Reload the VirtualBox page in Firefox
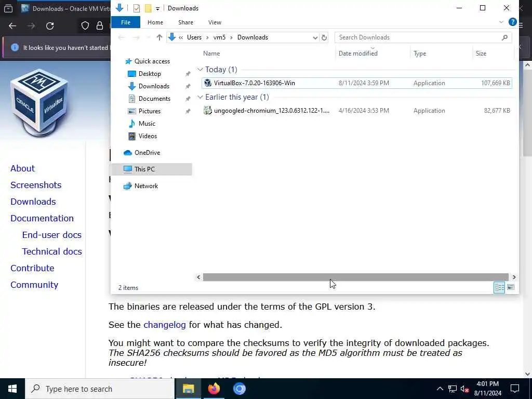The height and width of the screenshot is (399, 532). coord(50,26)
